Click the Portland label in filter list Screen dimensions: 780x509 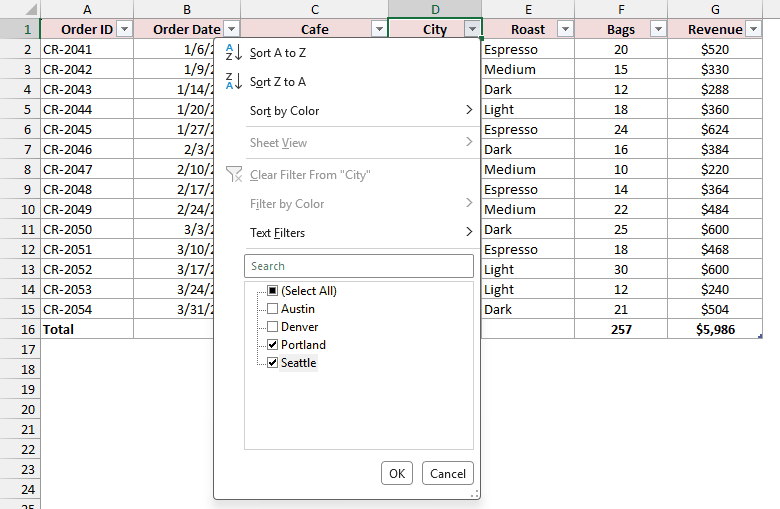tap(303, 344)
